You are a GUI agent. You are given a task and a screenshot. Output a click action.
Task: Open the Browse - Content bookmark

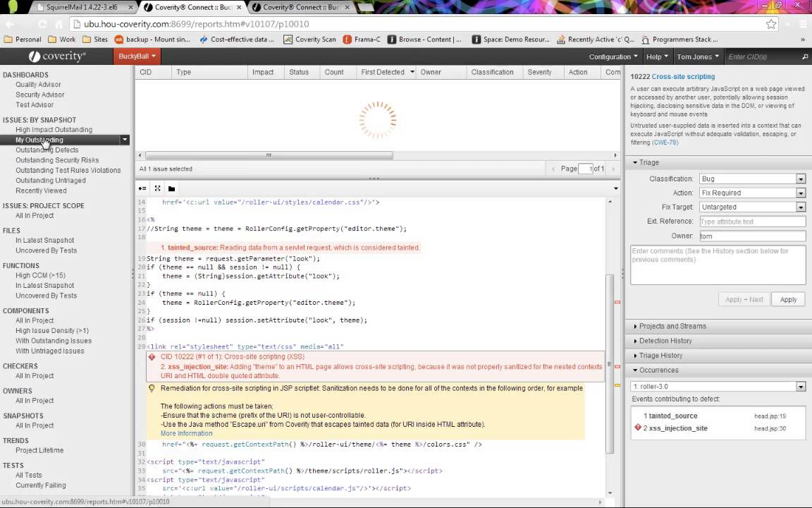424,40
